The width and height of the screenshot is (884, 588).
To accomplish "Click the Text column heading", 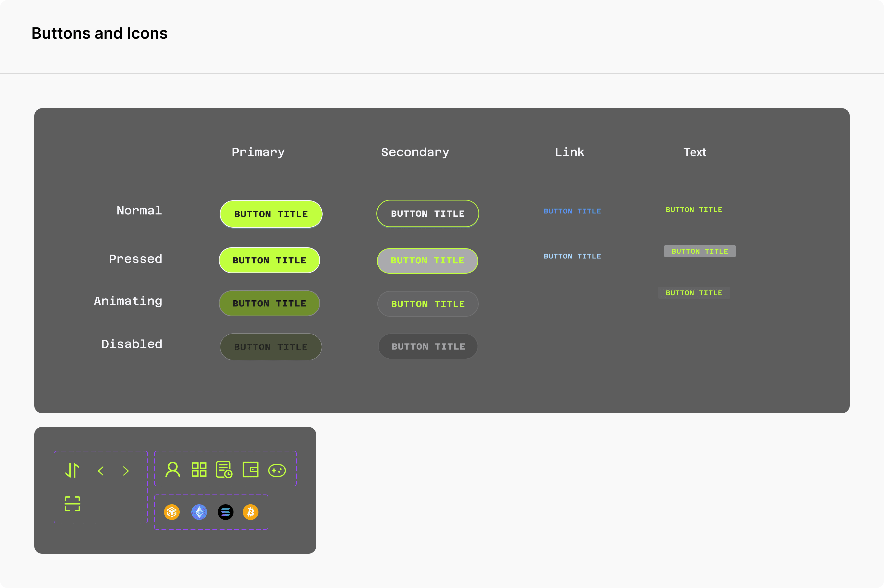I will [x=695, y=152].
